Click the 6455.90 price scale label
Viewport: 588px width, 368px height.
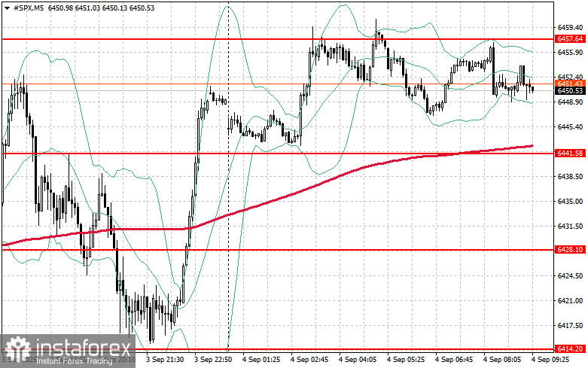(x=571, y=53)
